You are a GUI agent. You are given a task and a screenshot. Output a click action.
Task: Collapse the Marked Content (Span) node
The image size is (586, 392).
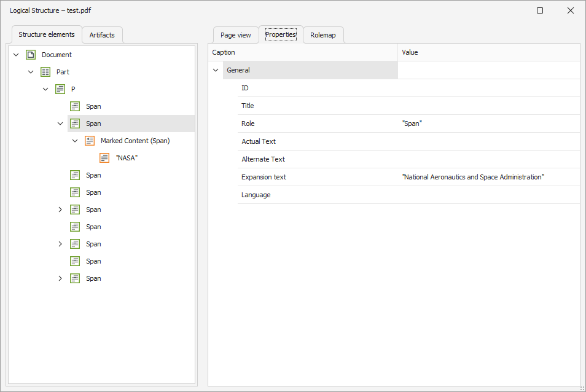coord(75,141)
